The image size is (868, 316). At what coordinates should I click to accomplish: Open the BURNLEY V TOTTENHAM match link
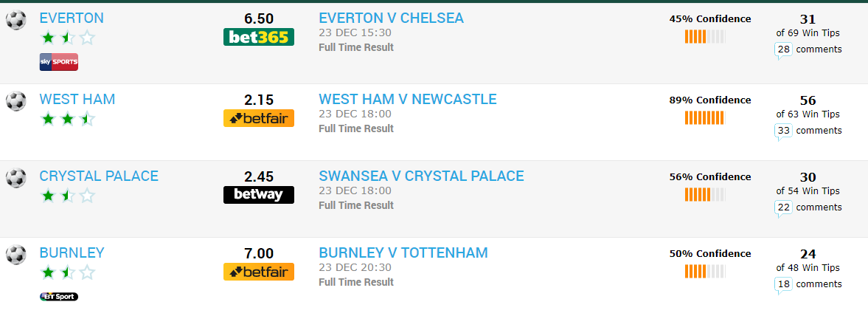(403, 253)
